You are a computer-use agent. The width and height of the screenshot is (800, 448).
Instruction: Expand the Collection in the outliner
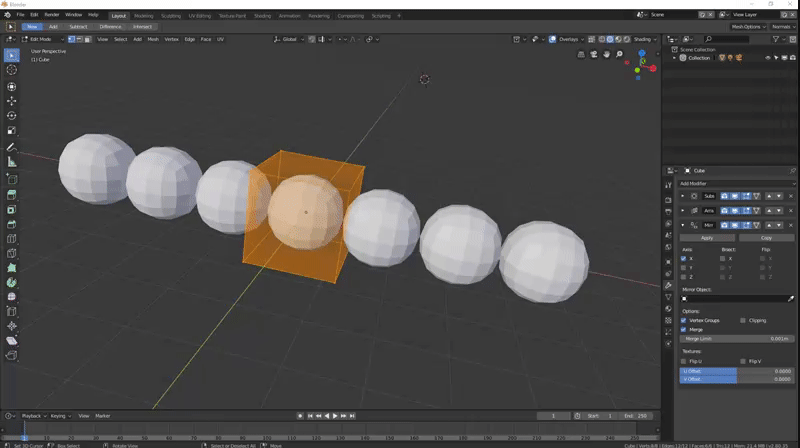[x=675, y=58]
